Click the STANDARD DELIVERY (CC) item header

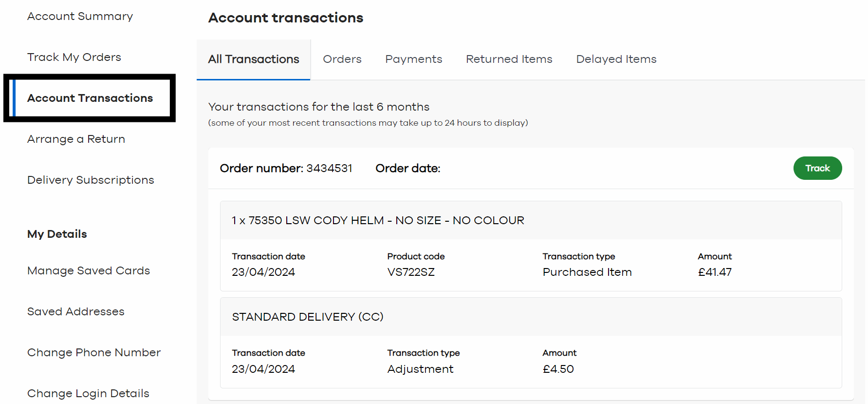point(307,317)
